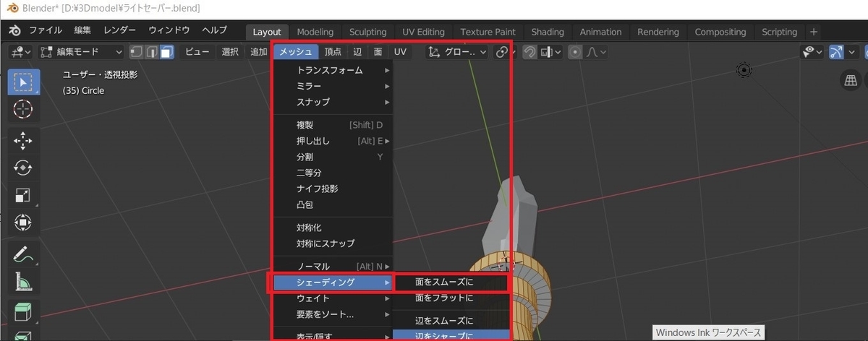Screen dimensions: 868x341
Task: Open the 辺 header menu
Action: pyautogui.click(x=357, y=52)
